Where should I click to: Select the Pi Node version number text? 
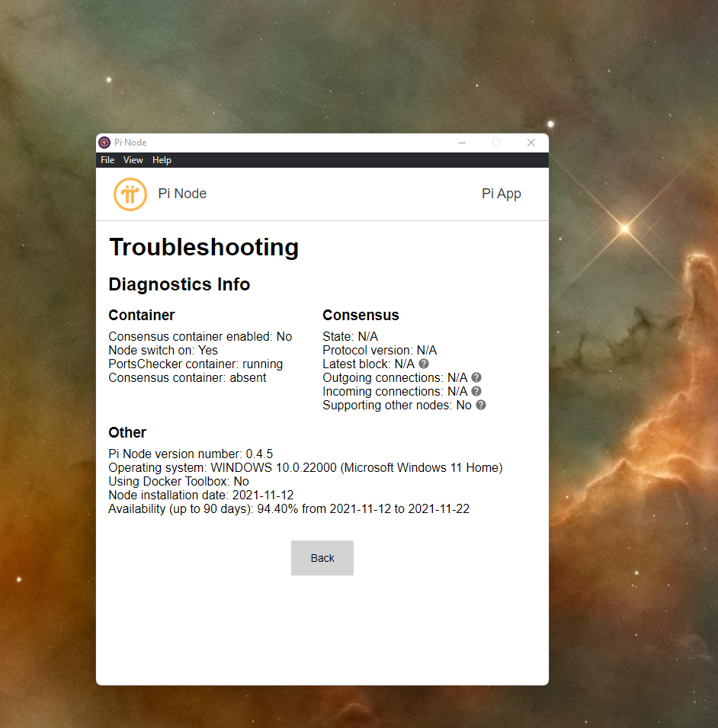click(191, 454)
